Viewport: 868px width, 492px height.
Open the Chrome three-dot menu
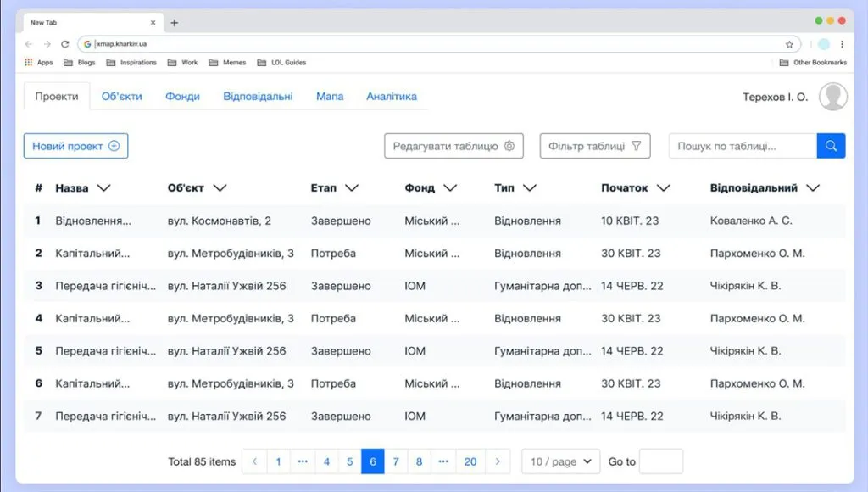[x=842, y=44]
